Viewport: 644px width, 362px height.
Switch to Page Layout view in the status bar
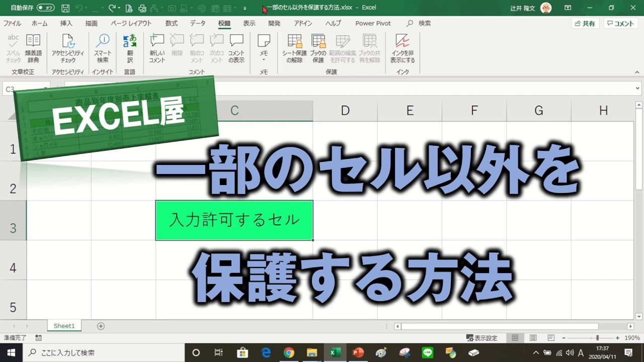pyautogui.click(x=533, y=338)
